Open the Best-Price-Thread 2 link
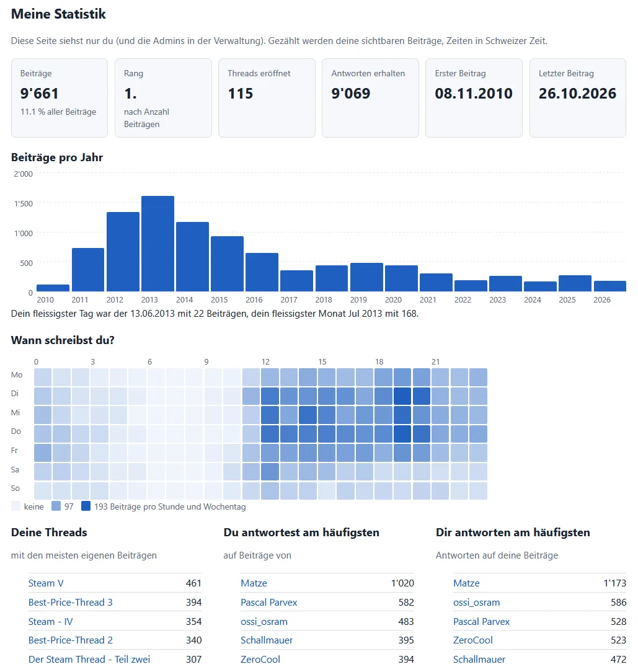The width and height of the screenshot is (638, 672). pos(70,640)
